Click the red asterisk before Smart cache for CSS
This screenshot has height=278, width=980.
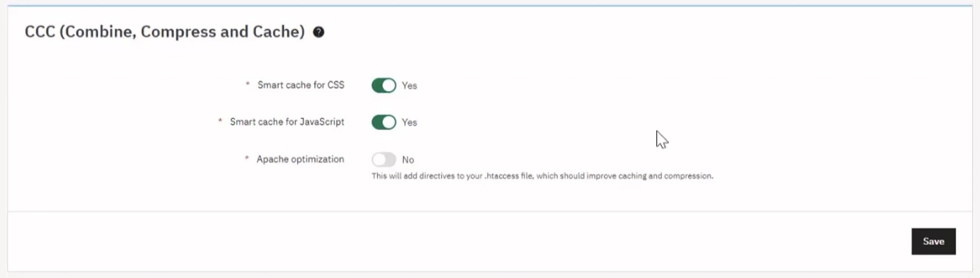[247, 84]
